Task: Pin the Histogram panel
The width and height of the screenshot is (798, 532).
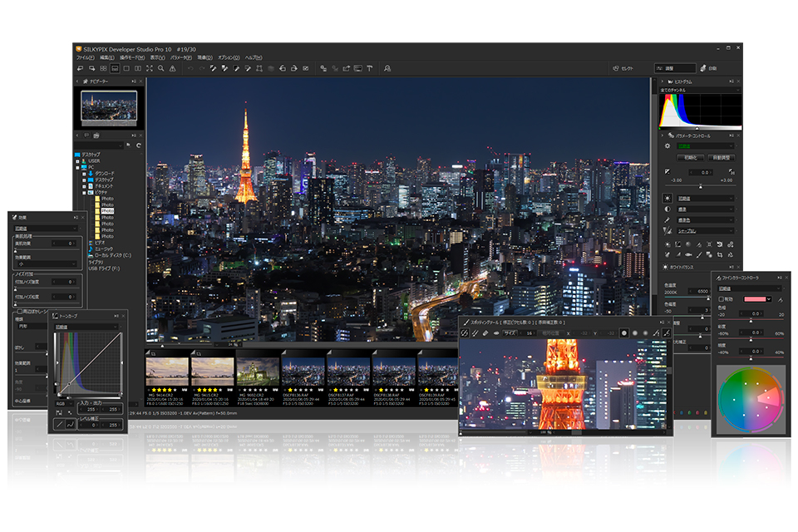Action: (x=731, y=81)
